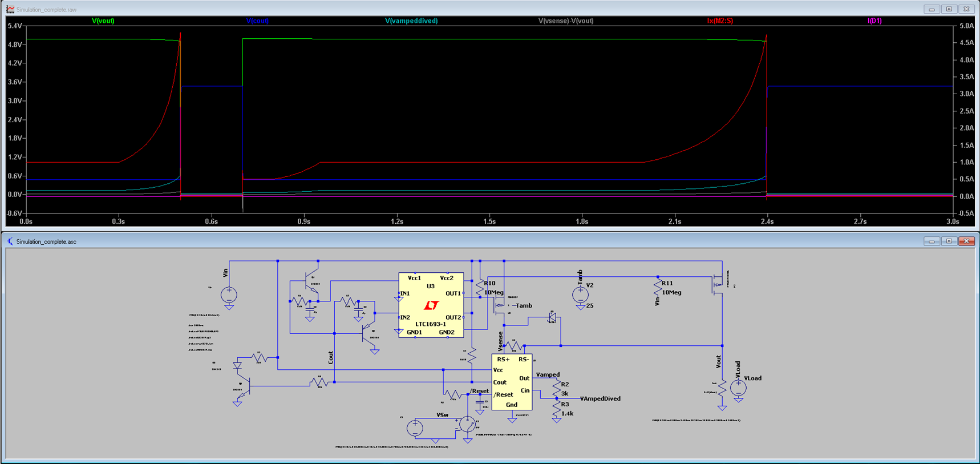Click the Vin voltage source symbol
Viewport: 980px width, 464px height.
229,295
